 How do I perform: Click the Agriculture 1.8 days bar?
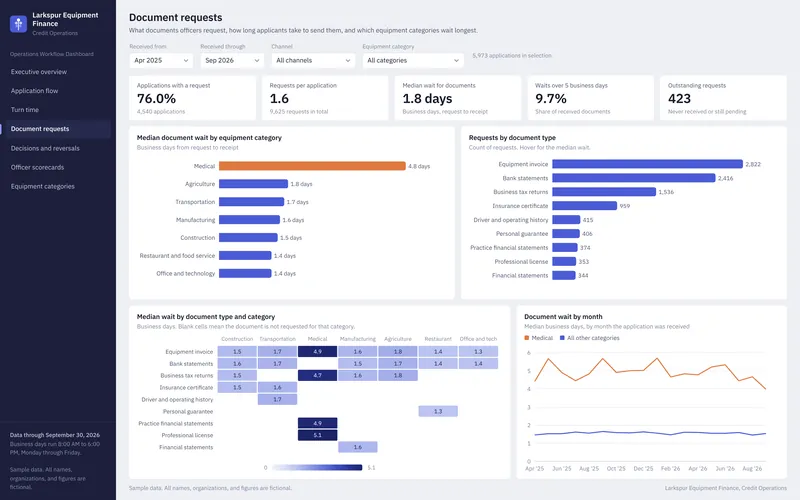tap(254, 184)
